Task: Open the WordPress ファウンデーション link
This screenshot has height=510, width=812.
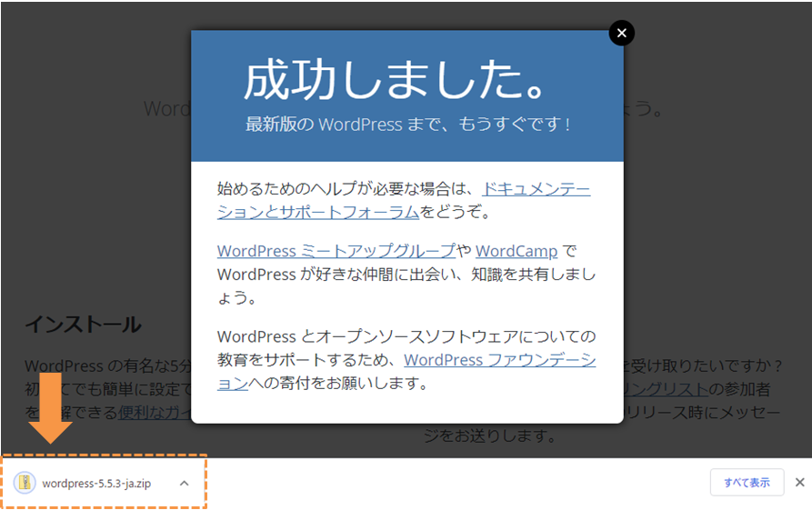Action: click(x=499, y=360)
